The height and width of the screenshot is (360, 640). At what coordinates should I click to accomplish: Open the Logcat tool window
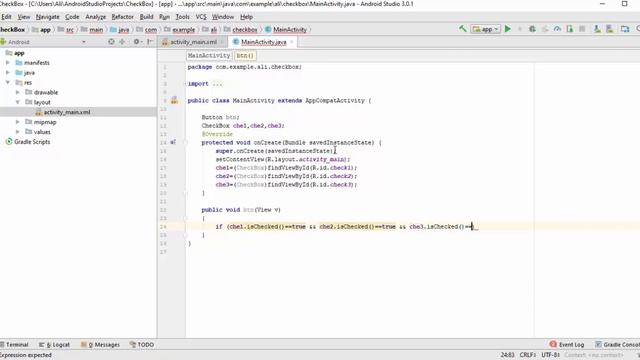54,344
